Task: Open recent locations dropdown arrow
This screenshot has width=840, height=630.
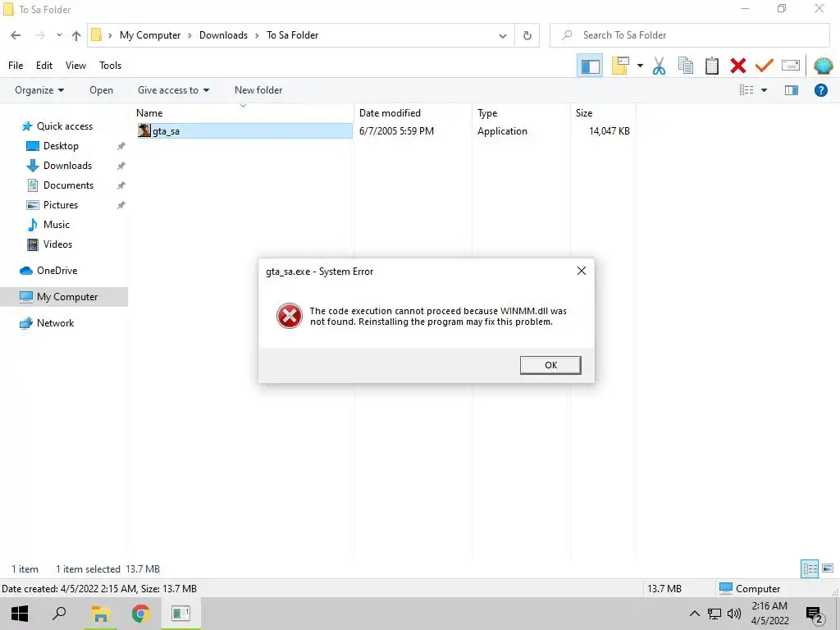Action: tap(59, 35)
